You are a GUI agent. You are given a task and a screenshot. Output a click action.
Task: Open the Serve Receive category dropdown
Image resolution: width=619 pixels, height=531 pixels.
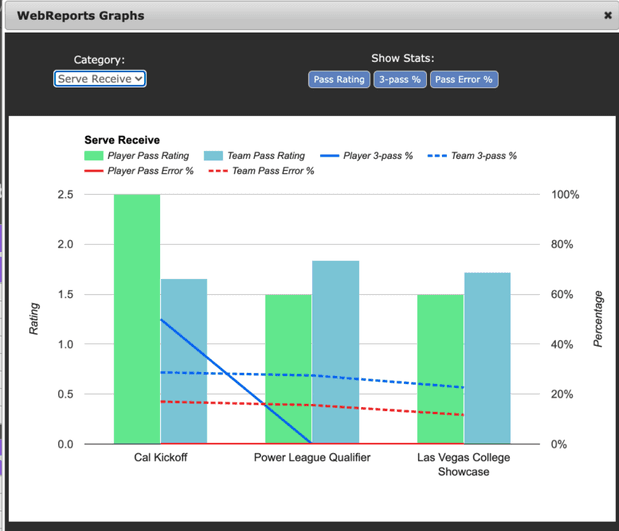[100, 79]
